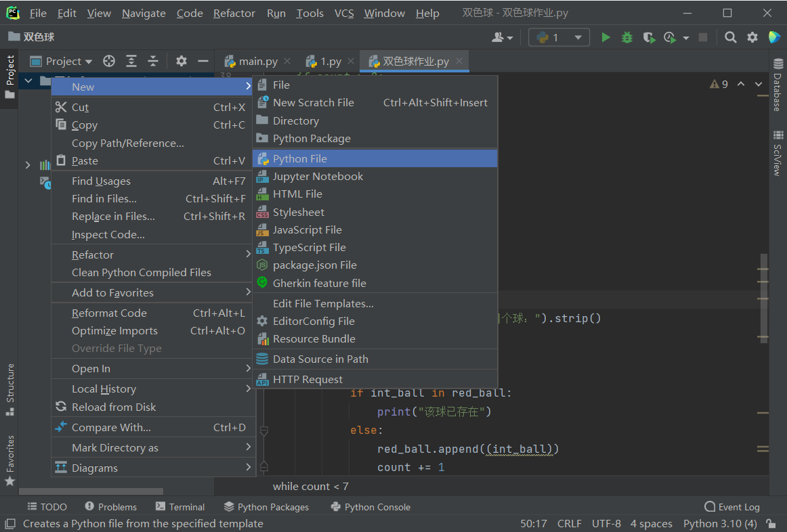The image size is (787, 532).
Task: Run with Coverage icon in toolbar
Action: pos(649,37)
